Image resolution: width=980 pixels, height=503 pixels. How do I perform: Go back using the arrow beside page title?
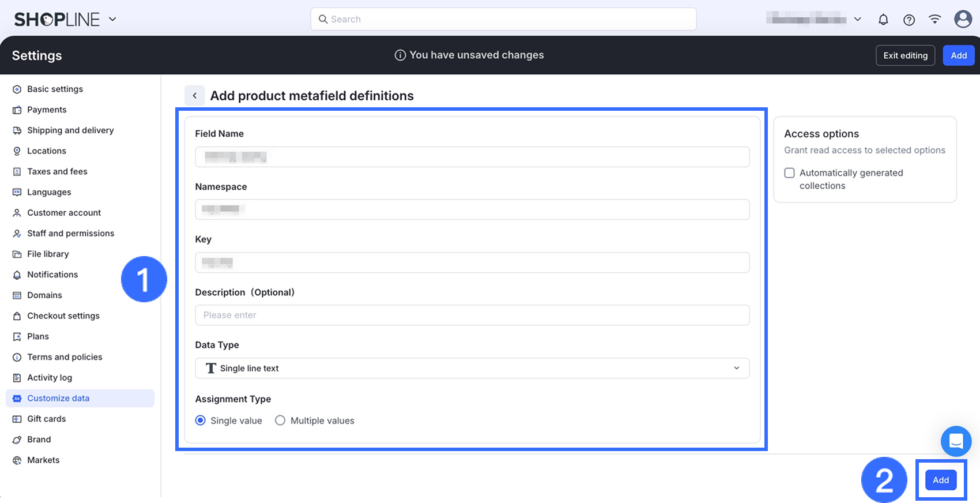click(195, 96)
